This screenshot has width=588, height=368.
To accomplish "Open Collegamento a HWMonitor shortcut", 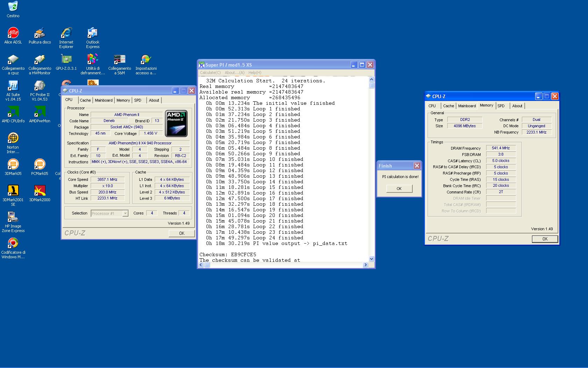I will [40, 64].
